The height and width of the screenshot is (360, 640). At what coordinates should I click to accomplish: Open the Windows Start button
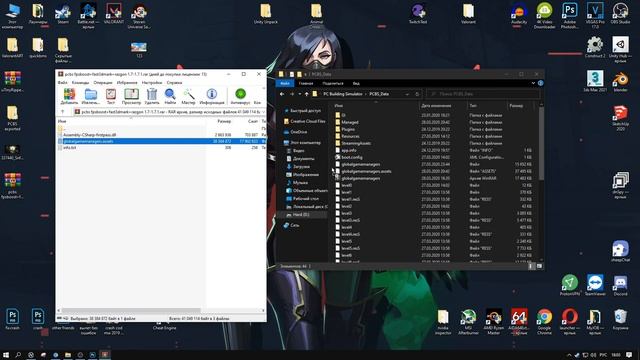6,355
